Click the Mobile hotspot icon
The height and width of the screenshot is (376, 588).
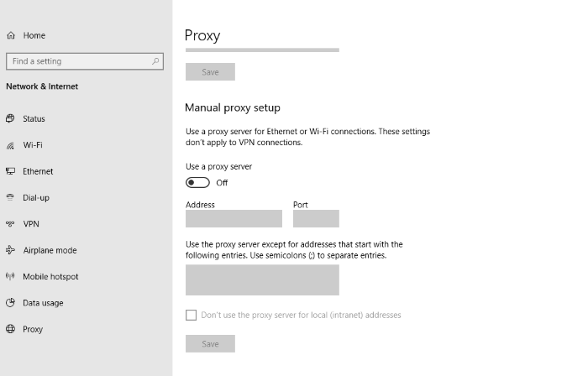coord(11,276)
